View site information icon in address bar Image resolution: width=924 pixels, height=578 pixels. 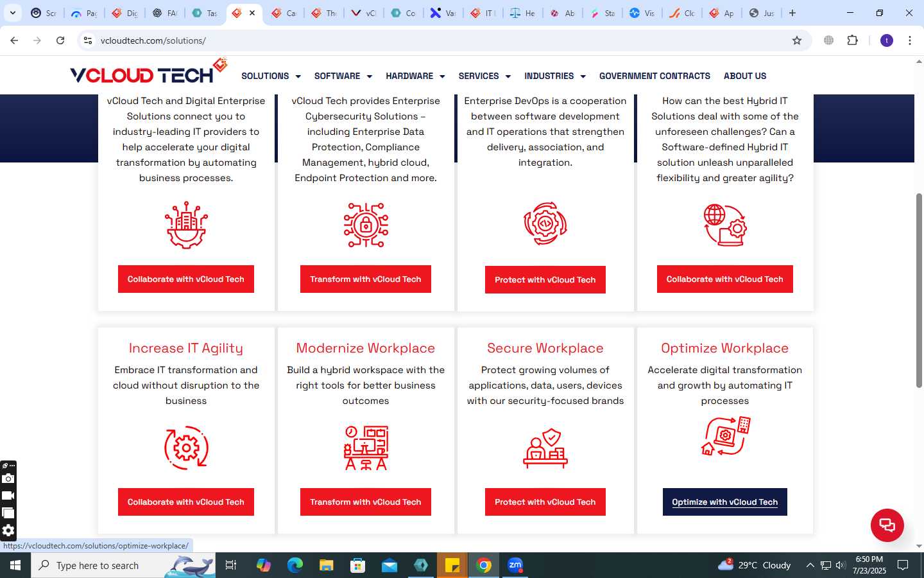tap(88, 40)
